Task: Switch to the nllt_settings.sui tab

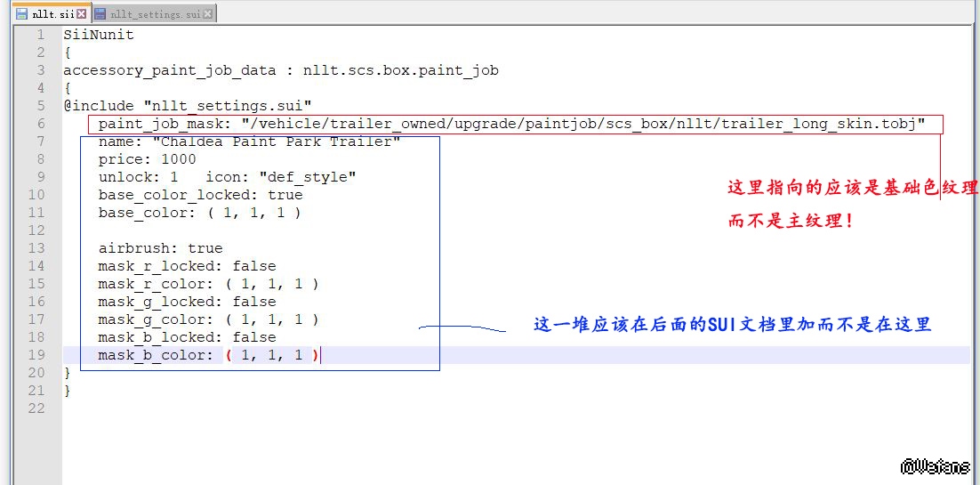Action: click(x=154, y=13)
